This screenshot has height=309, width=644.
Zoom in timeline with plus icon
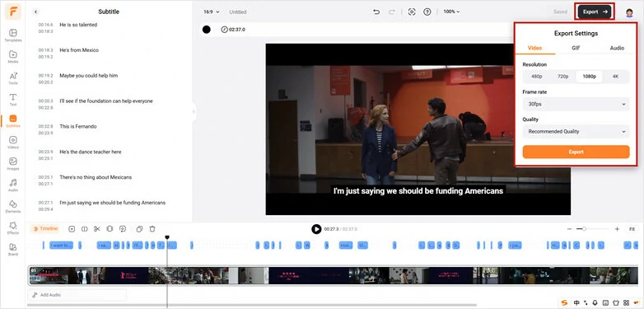pyautogui.click(x=617, y=229)
